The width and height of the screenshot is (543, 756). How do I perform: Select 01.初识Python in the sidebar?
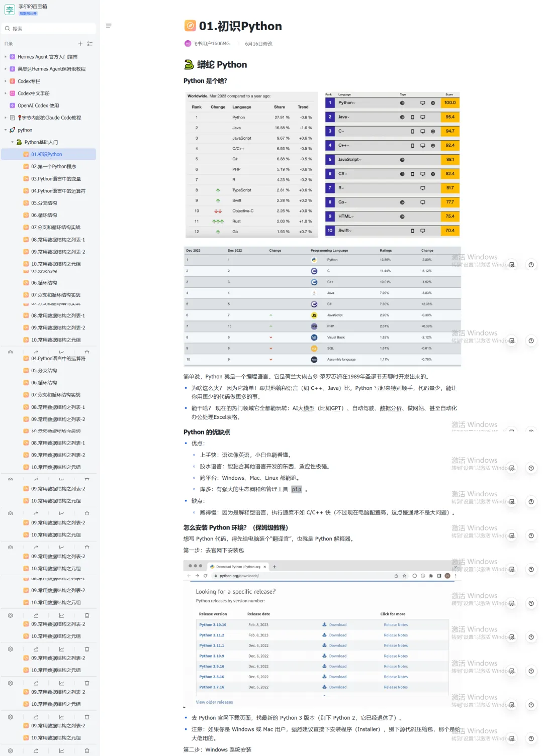[48, 154]
